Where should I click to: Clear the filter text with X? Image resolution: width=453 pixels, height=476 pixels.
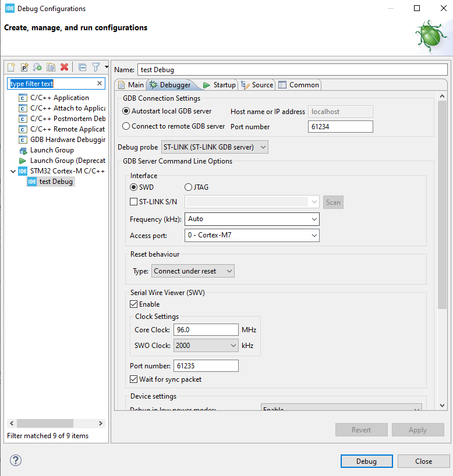point(100,83)
